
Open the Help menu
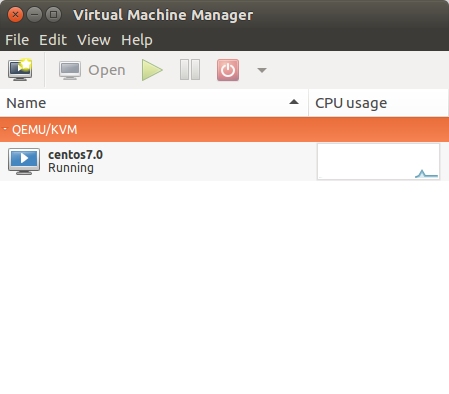point(137,40)
